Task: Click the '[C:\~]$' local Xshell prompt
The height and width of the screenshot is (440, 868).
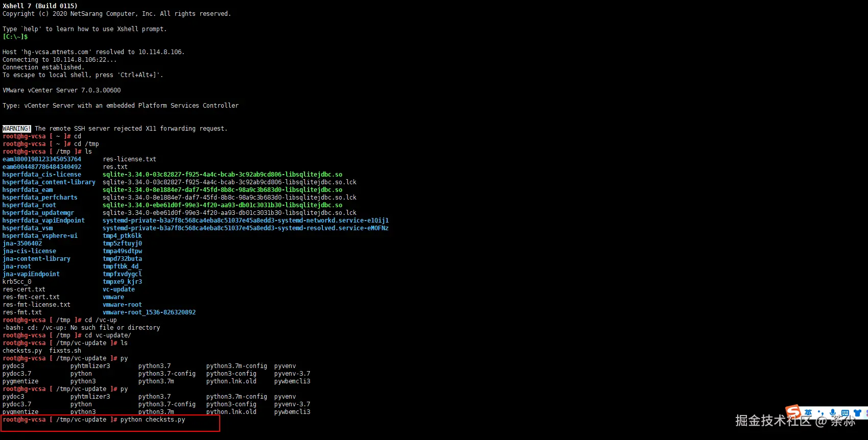Action: tap(15, 37)
